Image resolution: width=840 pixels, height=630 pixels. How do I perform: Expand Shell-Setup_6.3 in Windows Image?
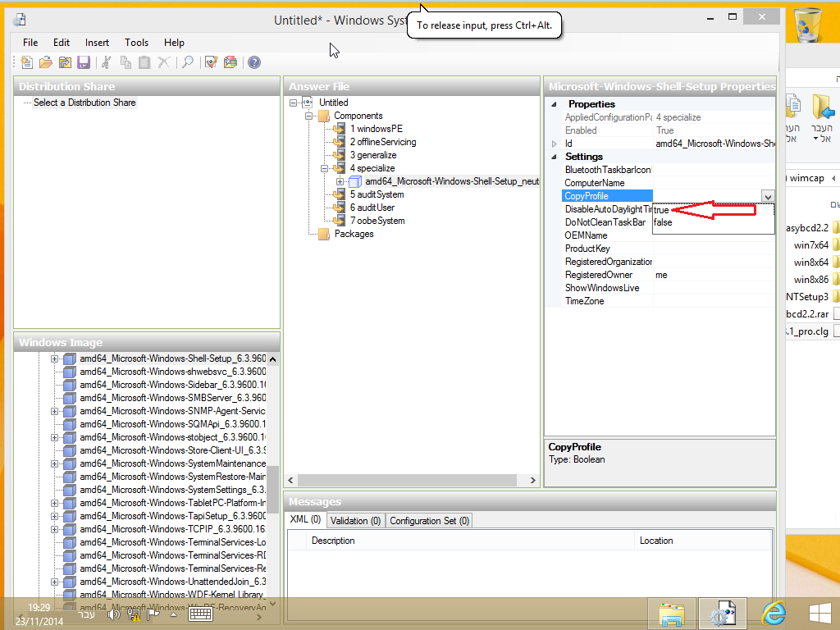[x=55, y=359]
